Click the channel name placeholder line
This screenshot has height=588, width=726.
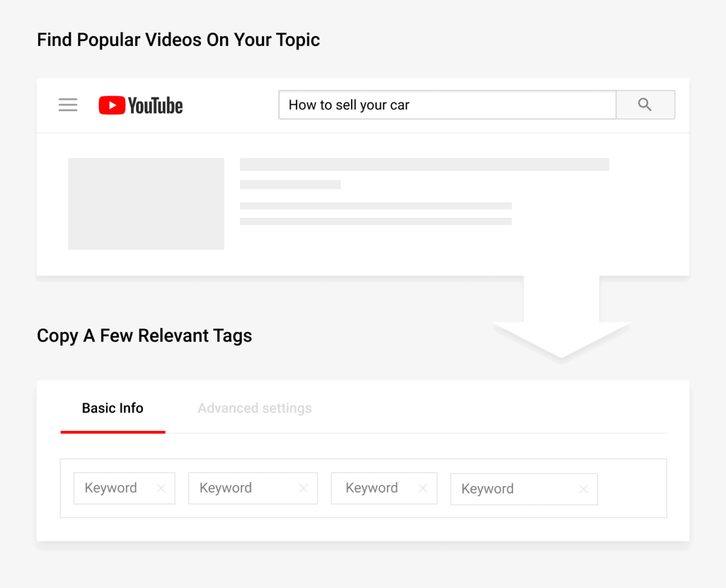click(x=290, y=184)
